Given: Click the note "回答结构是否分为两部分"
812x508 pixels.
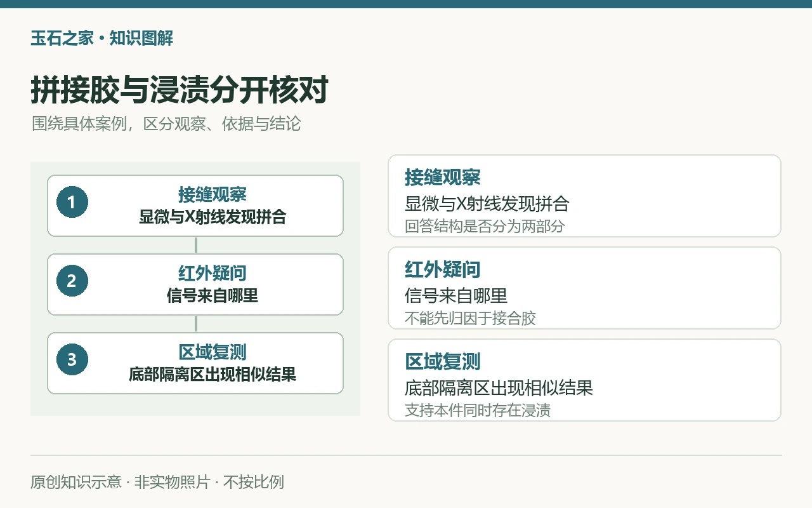Looking at the screenshot, I should pyautogui.click(x=485, y=226).
